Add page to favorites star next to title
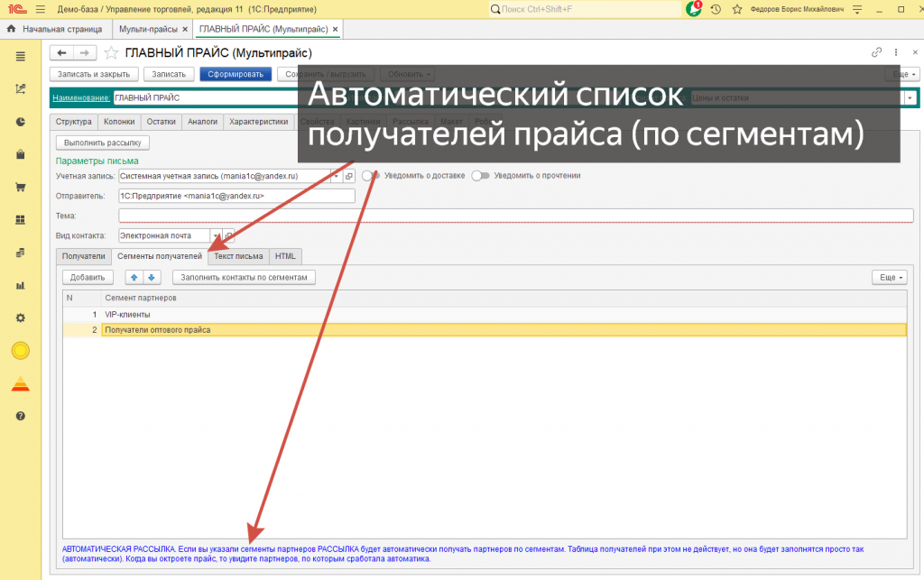The height and width of the screenshot is (580, 924). 111,53
